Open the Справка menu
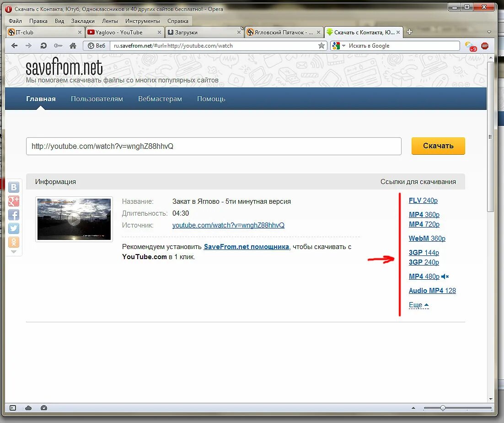The height and width of the screenshot is (423, 504). (x=178, y=21)
